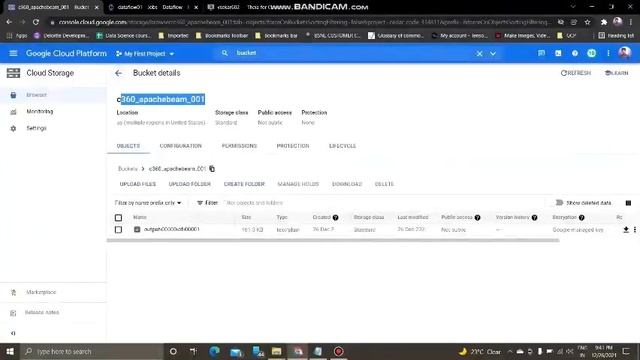The image size is (640, 360).
Task: Click the Created column help icon
Action: tap(336, 218)
